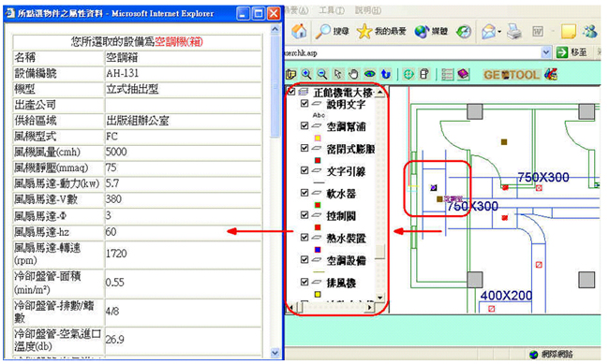609x364 pixels.
Task: Select the zoom out magnifier tool
Action: [x=322, y=74]
